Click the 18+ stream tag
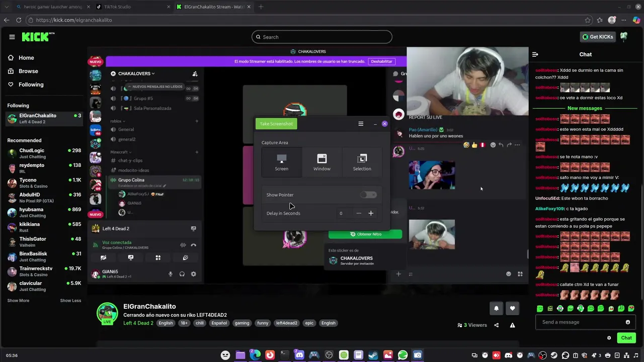 point(184,323)
